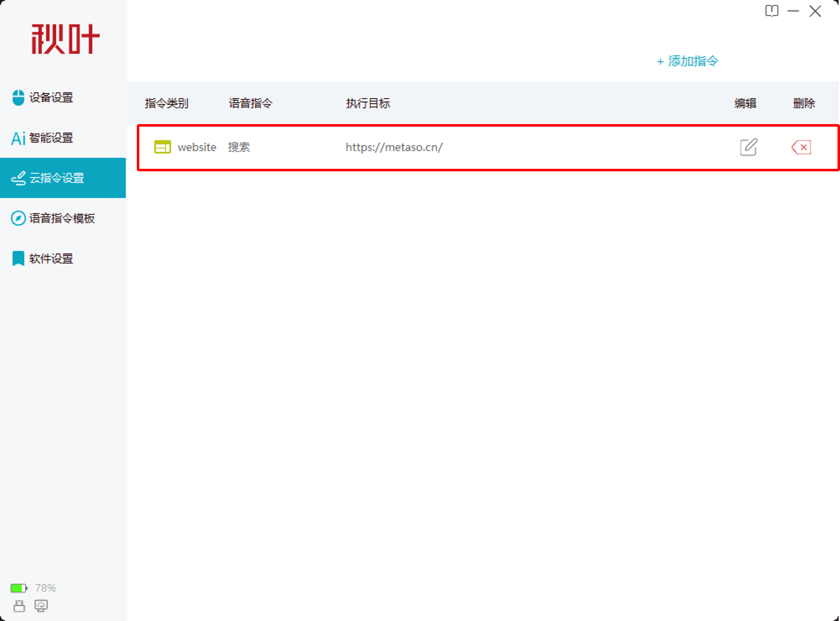Edit the 搜索 website command
The width and height of the screenshot is (840, 621).
point(748,147)
